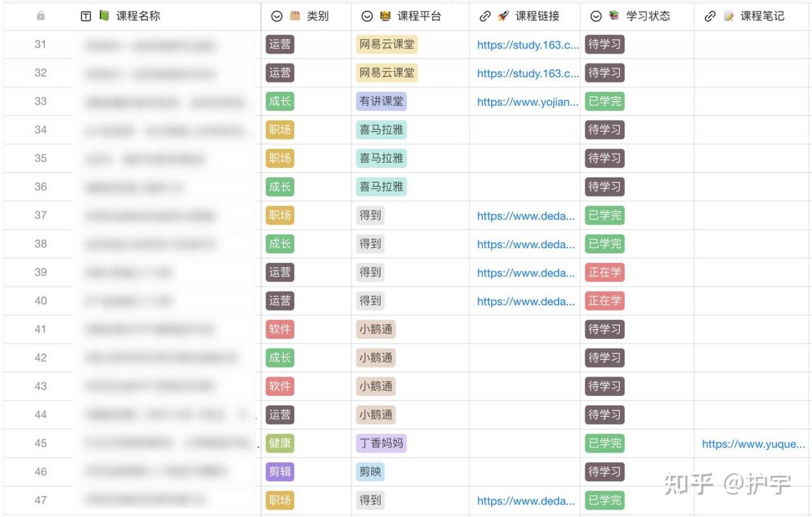The image size is (812, 517).
Task: Open the deda link in row 47
Action: pos(526,501)
